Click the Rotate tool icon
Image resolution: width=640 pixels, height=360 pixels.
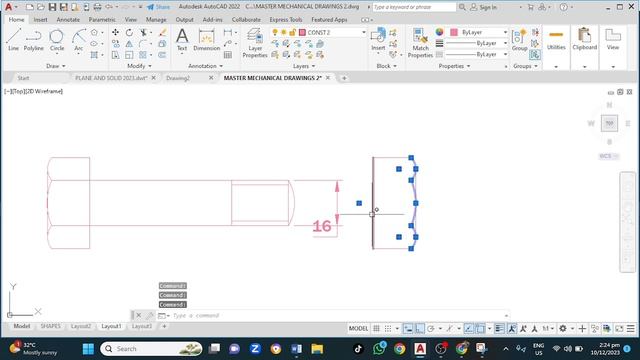point(129,32)
